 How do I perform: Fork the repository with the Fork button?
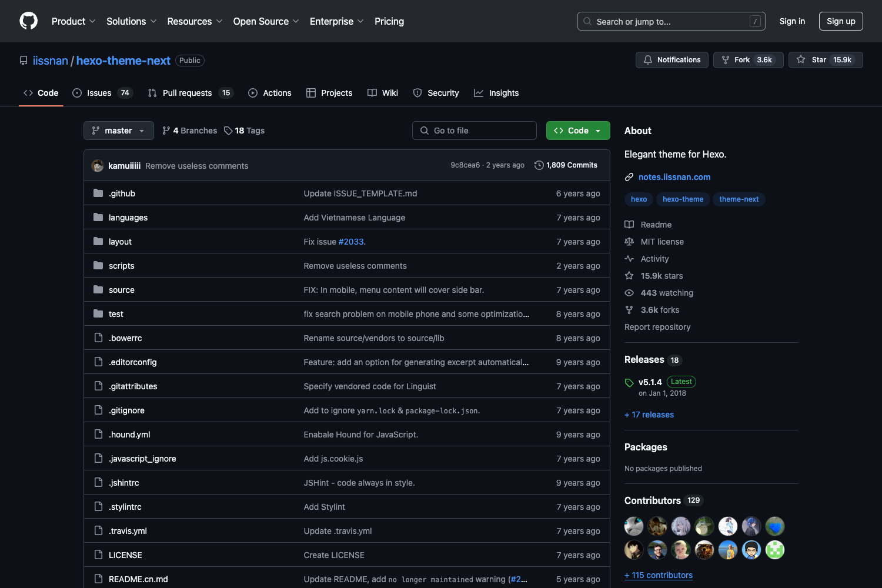pyautogui.click(x=748, y=60)
